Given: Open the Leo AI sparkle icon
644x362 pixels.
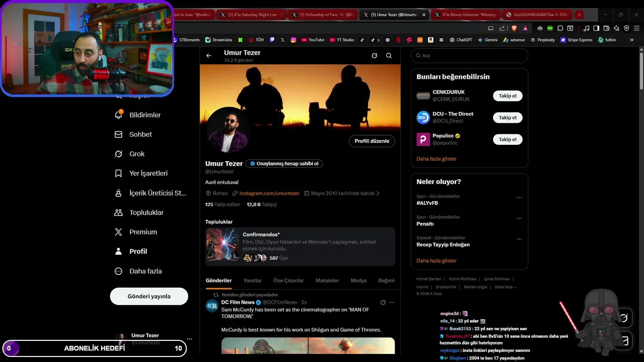Looking at the screenshot, I should point(616,28).
